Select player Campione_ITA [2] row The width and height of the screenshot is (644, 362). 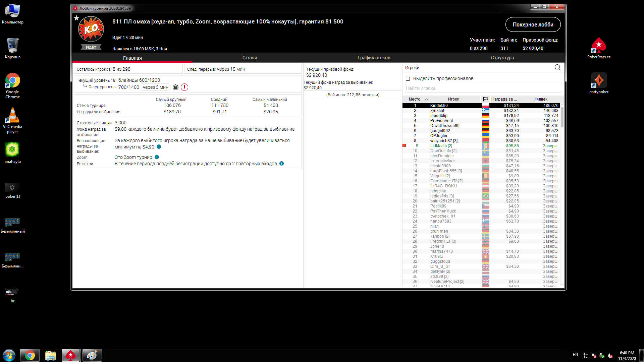click(x=481, y=181)
